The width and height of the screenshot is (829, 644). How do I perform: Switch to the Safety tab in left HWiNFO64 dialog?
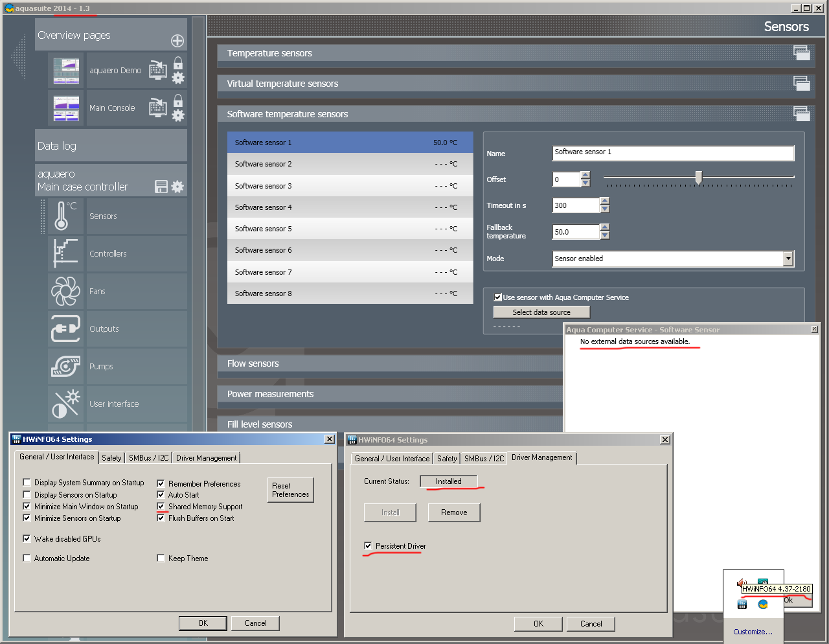pos(111,458)
